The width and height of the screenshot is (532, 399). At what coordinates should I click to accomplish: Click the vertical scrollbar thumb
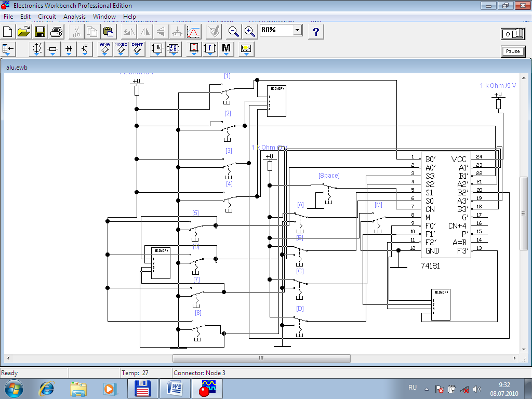pos(523,213)
